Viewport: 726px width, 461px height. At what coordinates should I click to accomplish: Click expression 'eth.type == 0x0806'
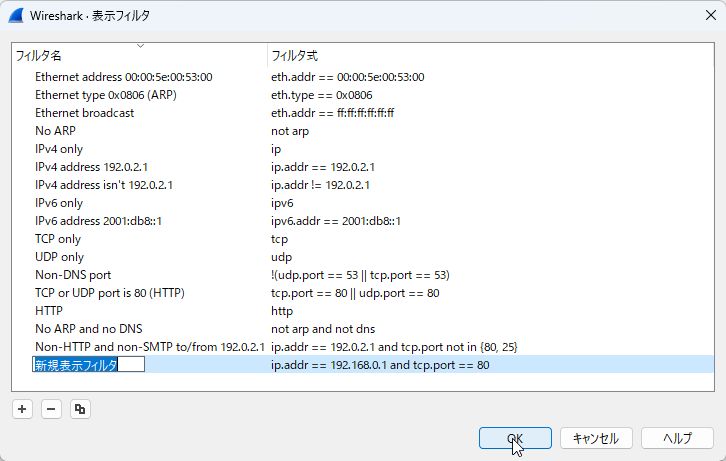coord(322,95)
